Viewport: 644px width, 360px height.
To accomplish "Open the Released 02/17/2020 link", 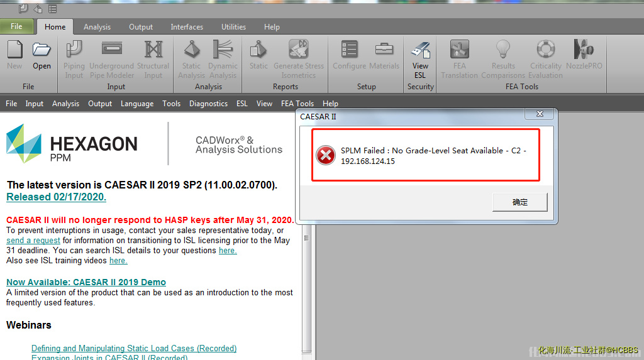I will pos(56,197).
